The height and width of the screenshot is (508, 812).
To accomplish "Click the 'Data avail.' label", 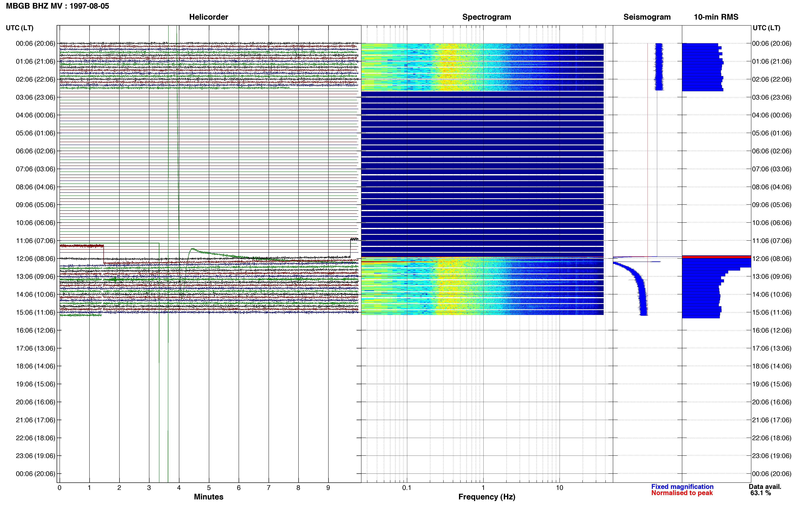I will (x=765, y=487).
